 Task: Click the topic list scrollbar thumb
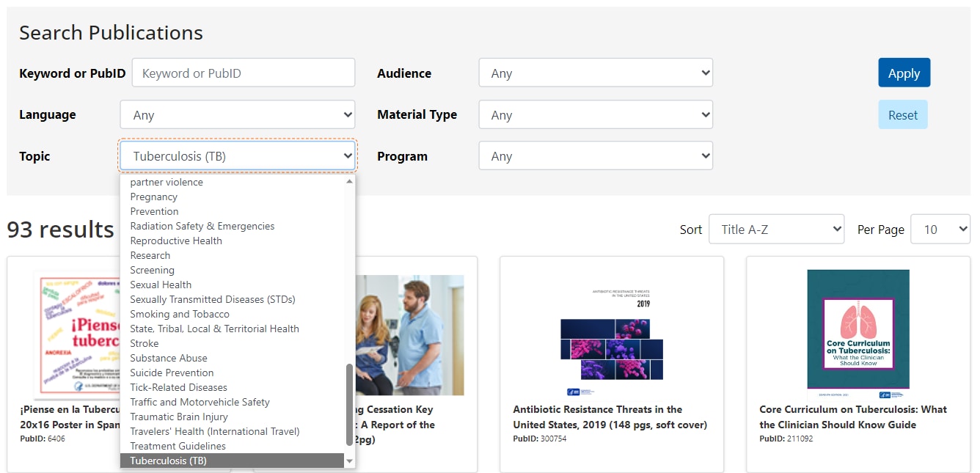tap(349, 404)
